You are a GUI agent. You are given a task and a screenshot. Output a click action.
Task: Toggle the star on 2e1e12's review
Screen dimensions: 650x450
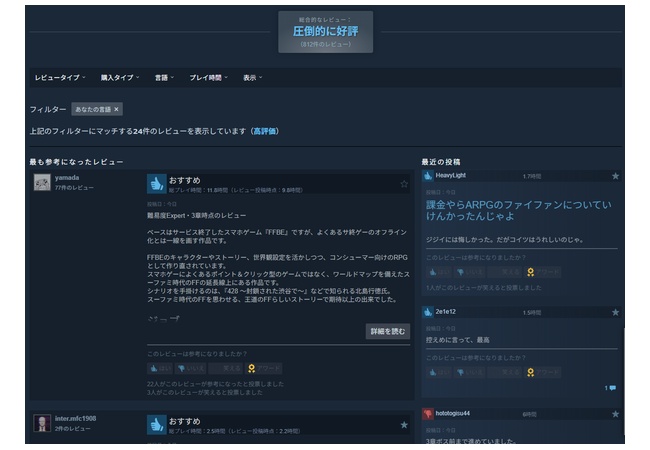(x=615, y=312)
